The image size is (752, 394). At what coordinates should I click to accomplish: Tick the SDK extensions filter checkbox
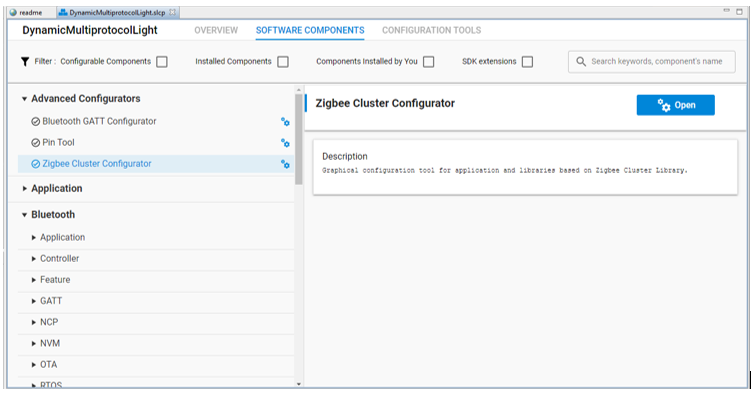click(x=527, y=62)
